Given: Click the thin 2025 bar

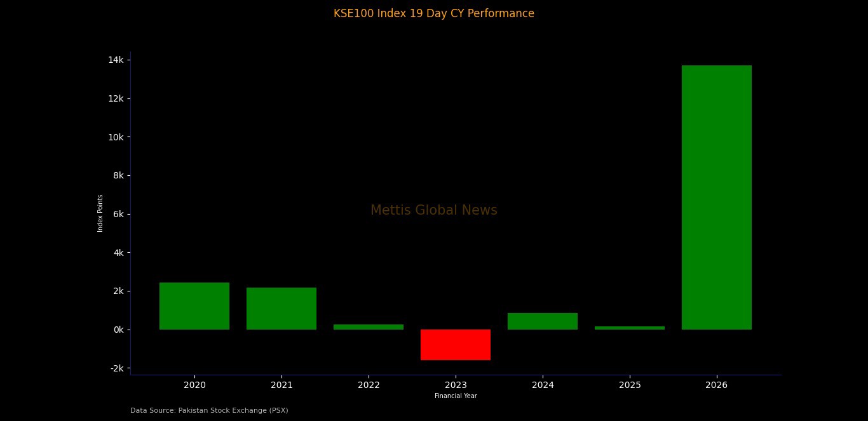Looking at the screenshot, I should 629,328.
